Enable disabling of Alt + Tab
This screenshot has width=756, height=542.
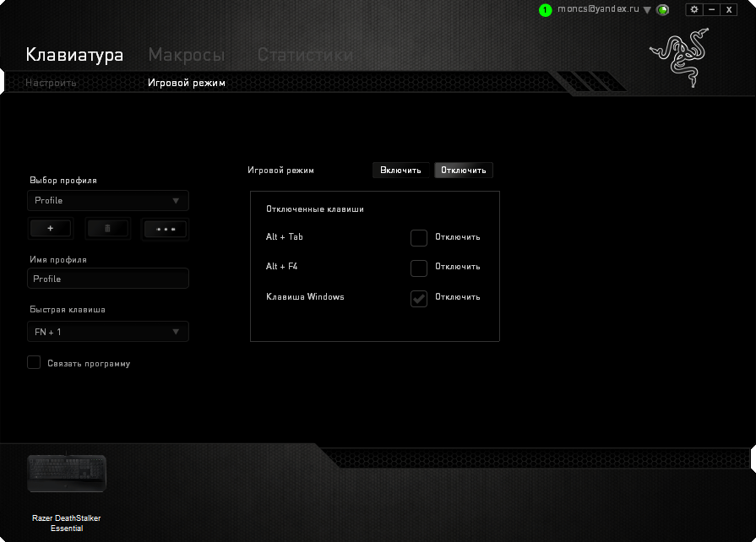(418, 237)
